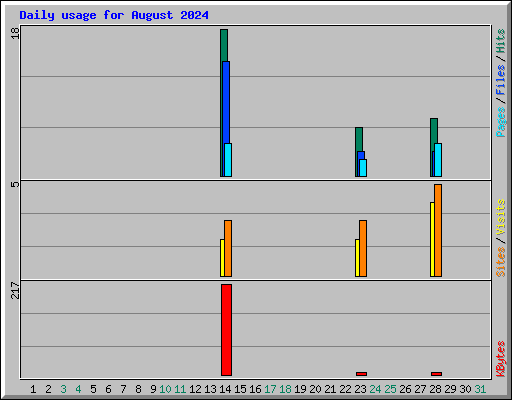Click the 'Files' legend label
Screen dimensions: 512x400
501,80
